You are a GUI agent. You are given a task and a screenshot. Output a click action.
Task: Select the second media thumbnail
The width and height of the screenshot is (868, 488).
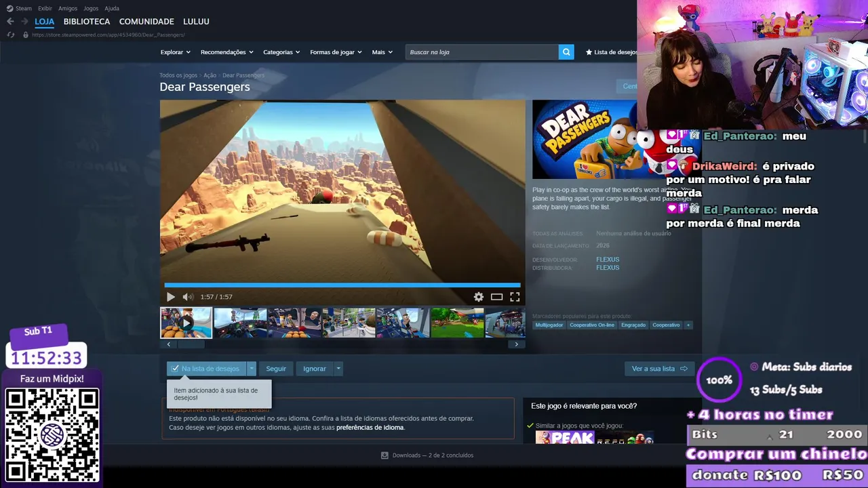tap(240, 323)
